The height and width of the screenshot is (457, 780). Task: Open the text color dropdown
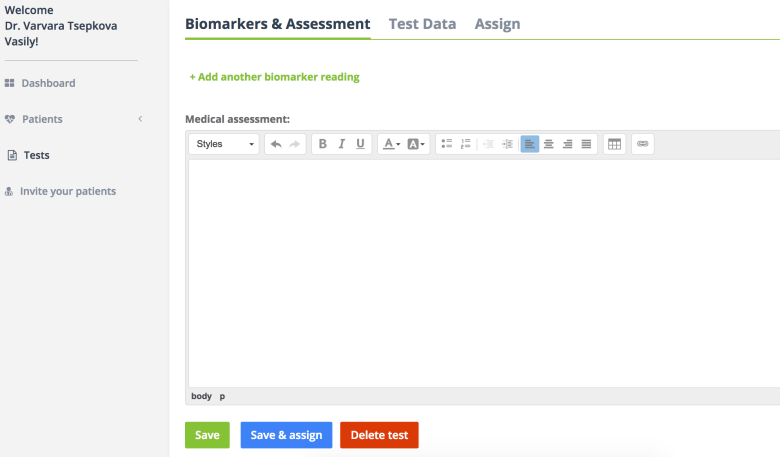(x=392, y=144)
